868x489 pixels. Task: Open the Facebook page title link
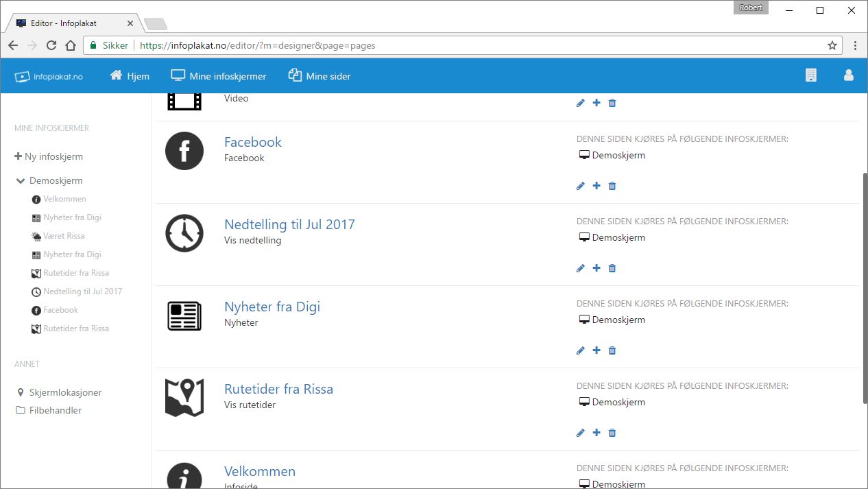[253, 142]
